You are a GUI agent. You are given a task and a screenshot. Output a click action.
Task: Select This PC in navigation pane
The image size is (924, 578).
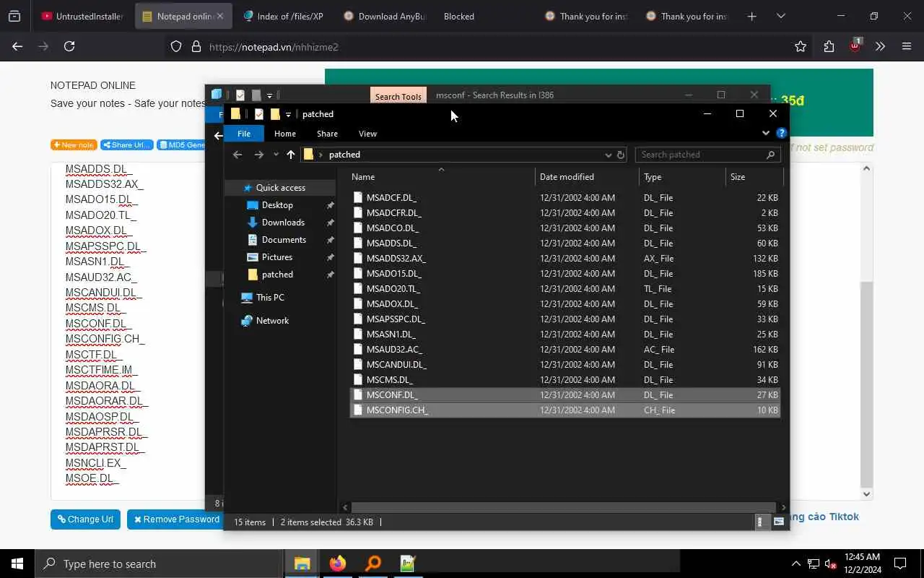point(270,298)
